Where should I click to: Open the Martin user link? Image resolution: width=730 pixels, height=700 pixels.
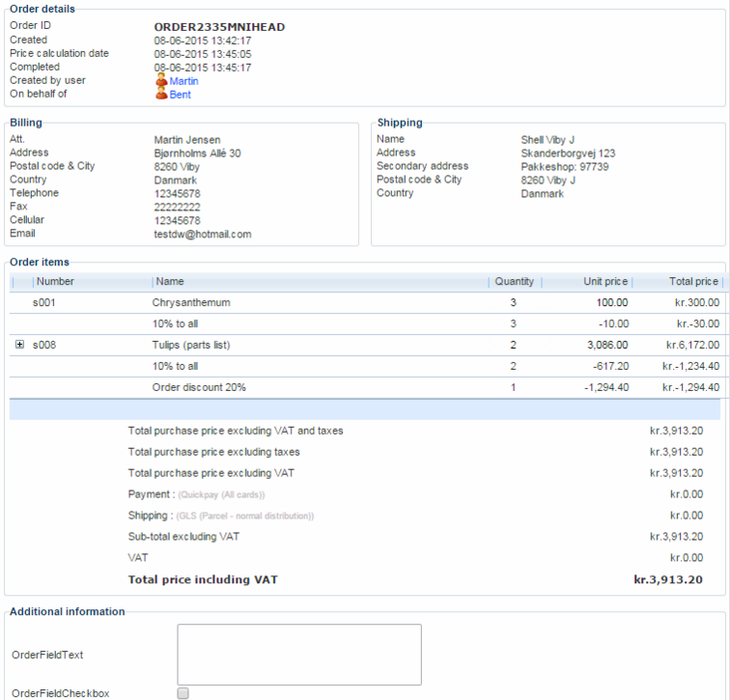coord(184,81)
